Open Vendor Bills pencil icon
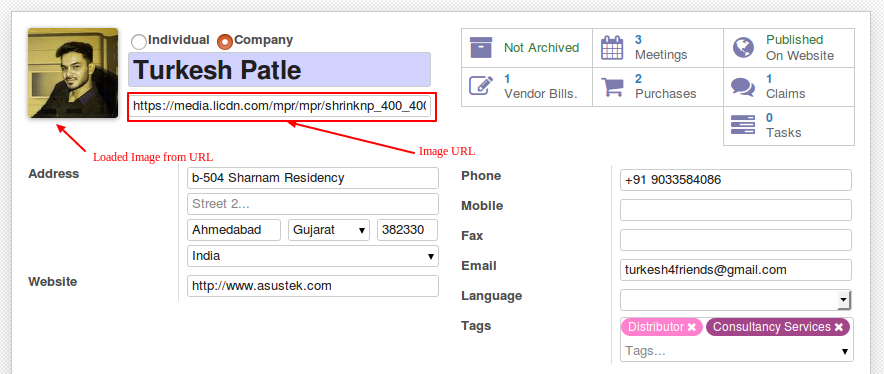This screenshot has height=374, width=884. [x=481, y=86]
